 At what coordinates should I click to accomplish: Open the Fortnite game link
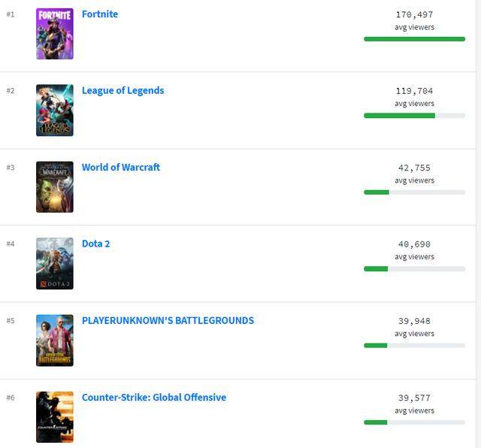click(100, 14)
